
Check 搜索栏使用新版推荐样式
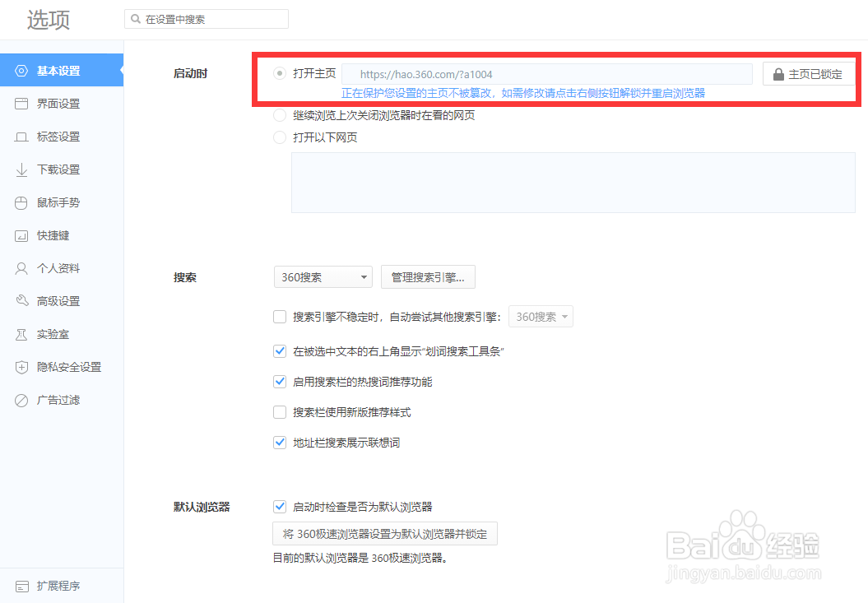(x=280, y=412)
